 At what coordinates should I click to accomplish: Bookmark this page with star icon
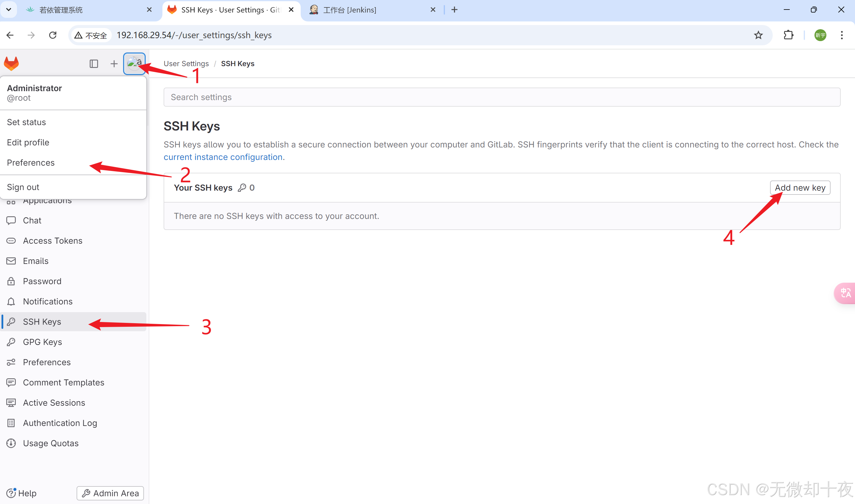pyautogui.click(x=758, y=35)
